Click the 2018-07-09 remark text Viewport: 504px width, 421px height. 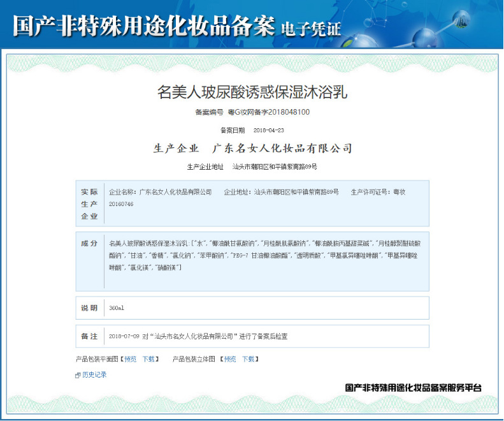tap(198, 336)
